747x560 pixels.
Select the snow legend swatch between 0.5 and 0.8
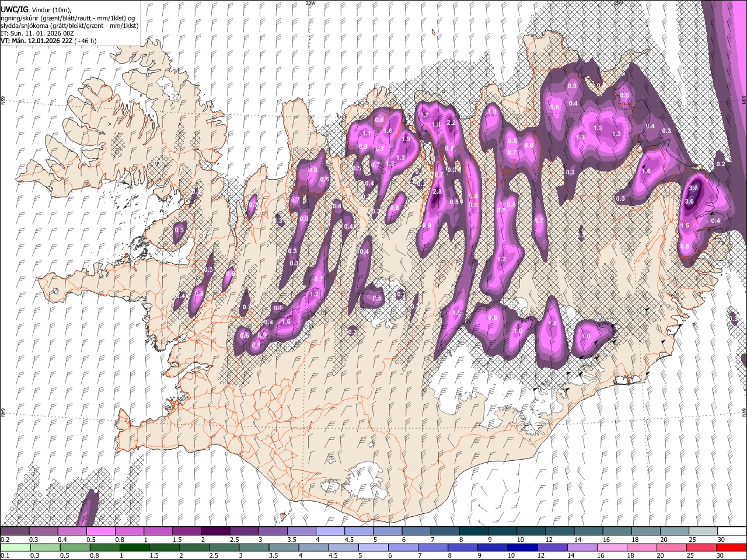(100, 531)
